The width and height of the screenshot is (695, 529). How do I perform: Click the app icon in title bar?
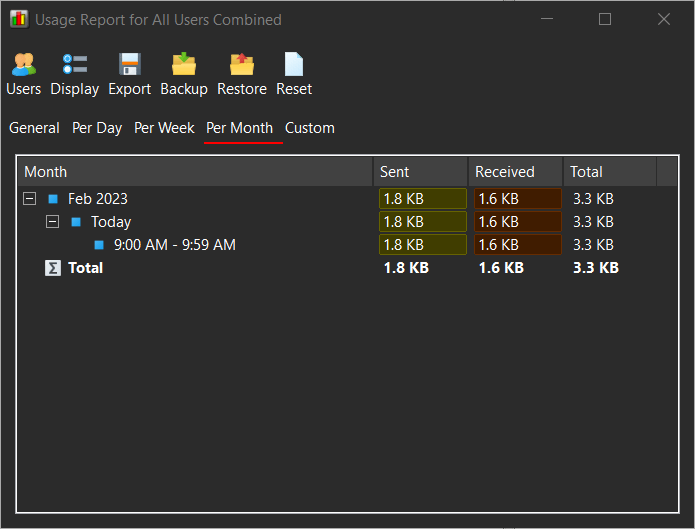click(x=19, y=20)
